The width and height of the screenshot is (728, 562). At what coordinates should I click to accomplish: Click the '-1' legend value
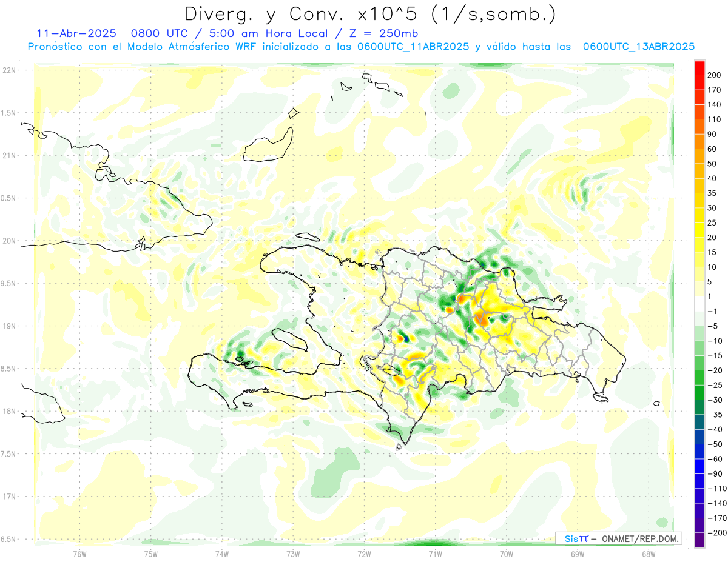[x=713, y=312]
